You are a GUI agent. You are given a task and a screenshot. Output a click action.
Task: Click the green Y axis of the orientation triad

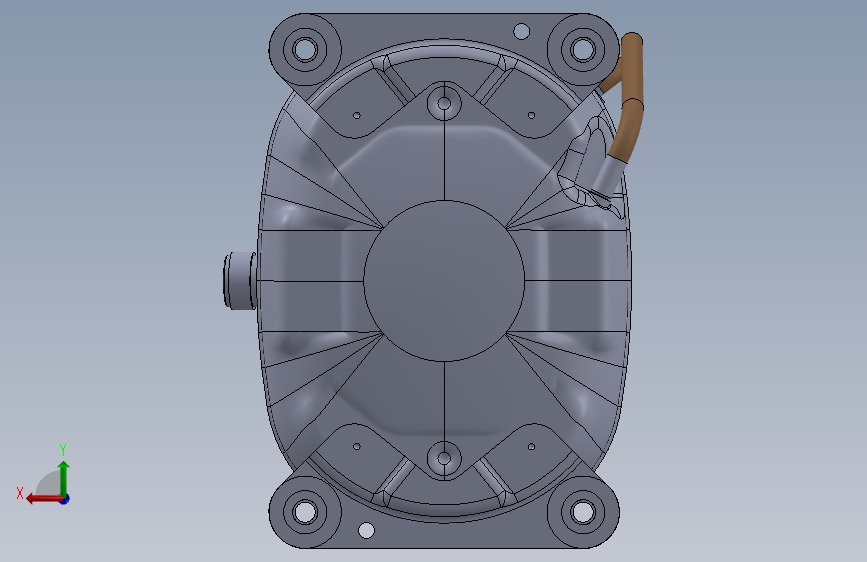64,479
